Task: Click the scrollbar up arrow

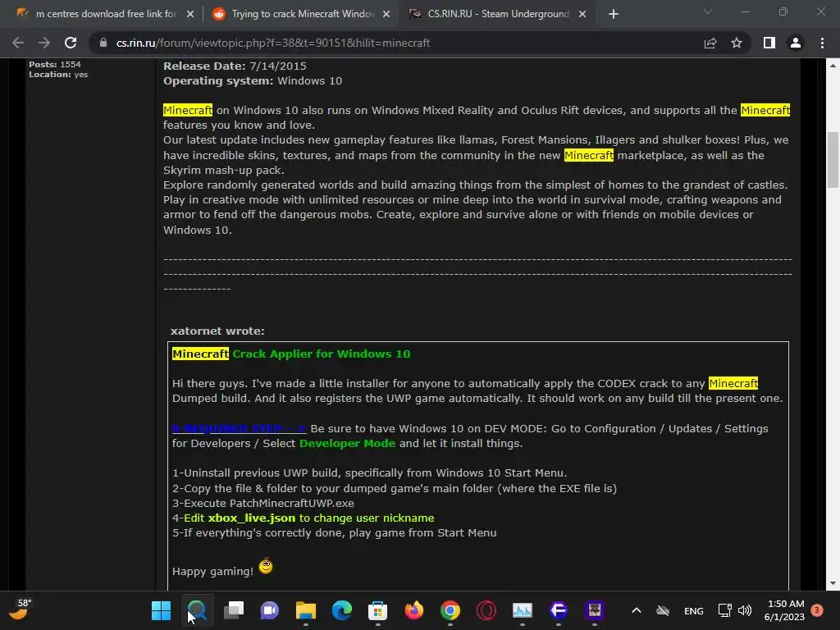Action: [x=833, y=66]
